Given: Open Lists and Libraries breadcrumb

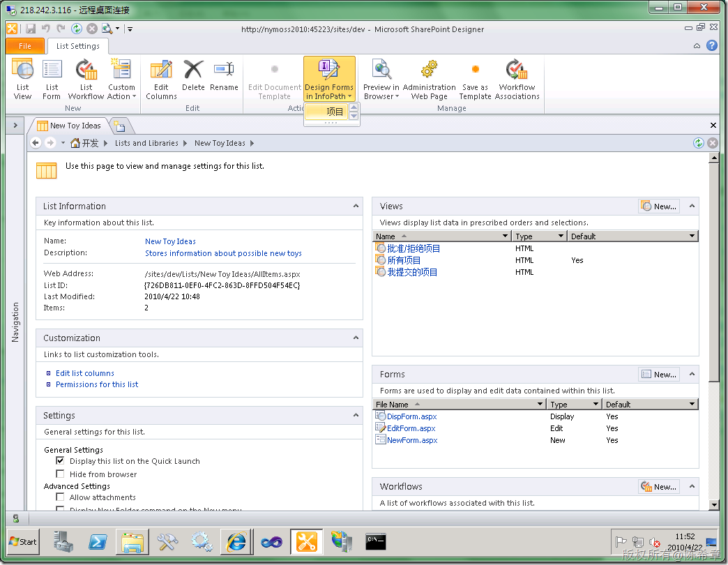Looking at the screenshot, I should 146,143.
